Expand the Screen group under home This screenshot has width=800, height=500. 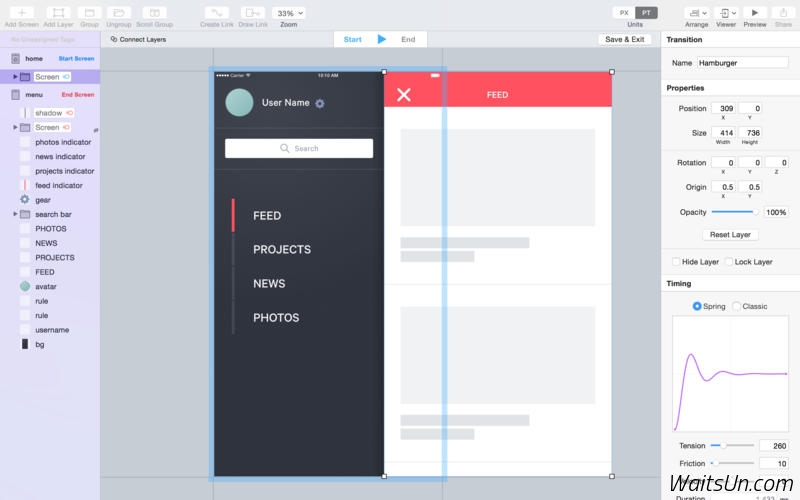click(15, 77)
